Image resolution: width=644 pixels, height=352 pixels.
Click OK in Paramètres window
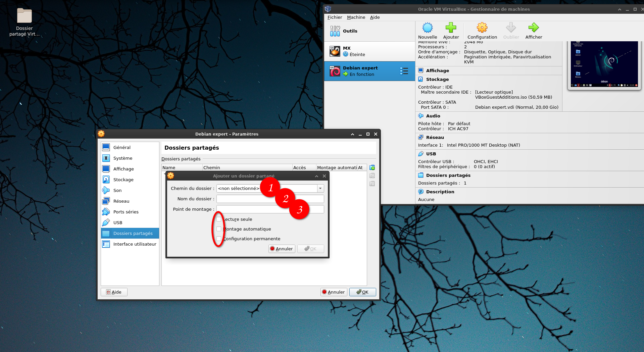tap(362, 292)
